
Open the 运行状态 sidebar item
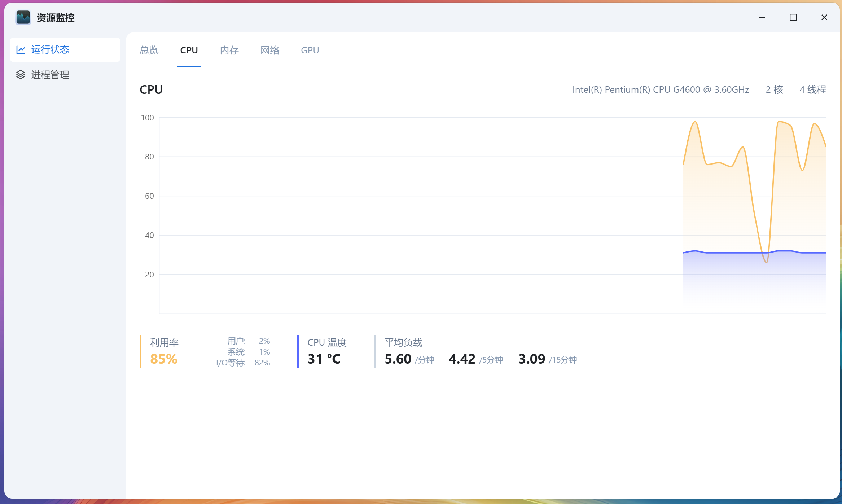[x=65, y=50]
